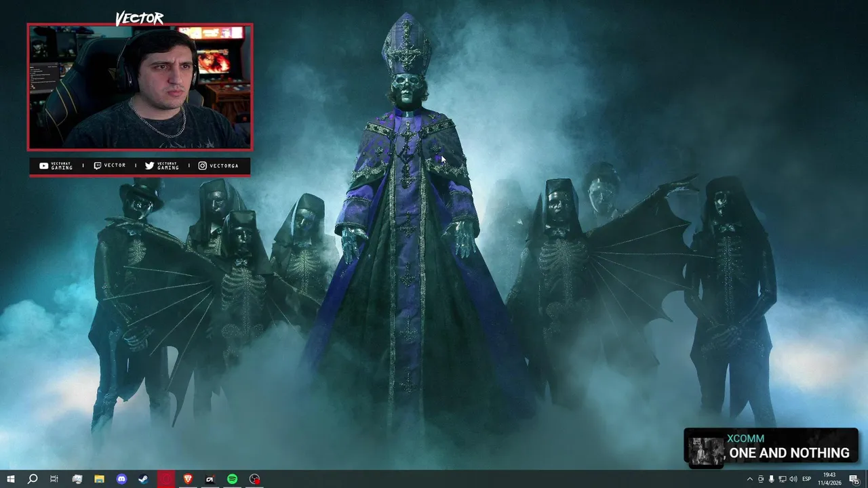Image resolution: width=868 pixels, height=488 pixels.
Task: Launch Steam from the taskbar
Action: [143, 479]
